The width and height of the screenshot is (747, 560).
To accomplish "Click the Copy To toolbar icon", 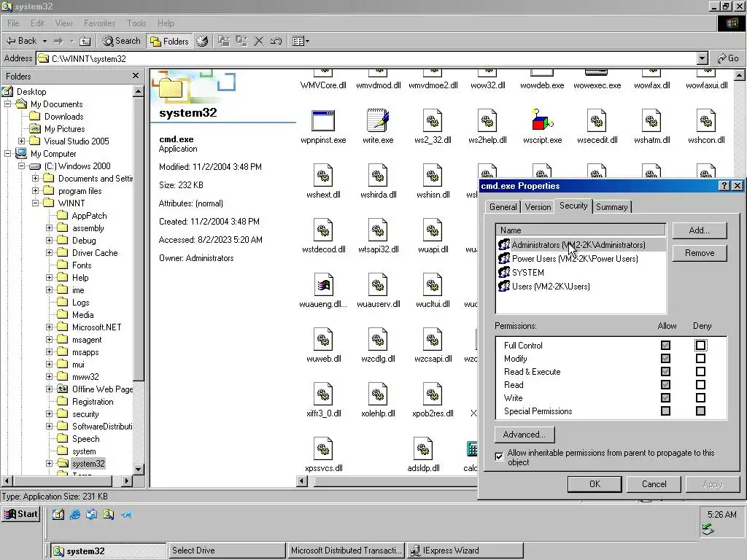I will [241, 41].
